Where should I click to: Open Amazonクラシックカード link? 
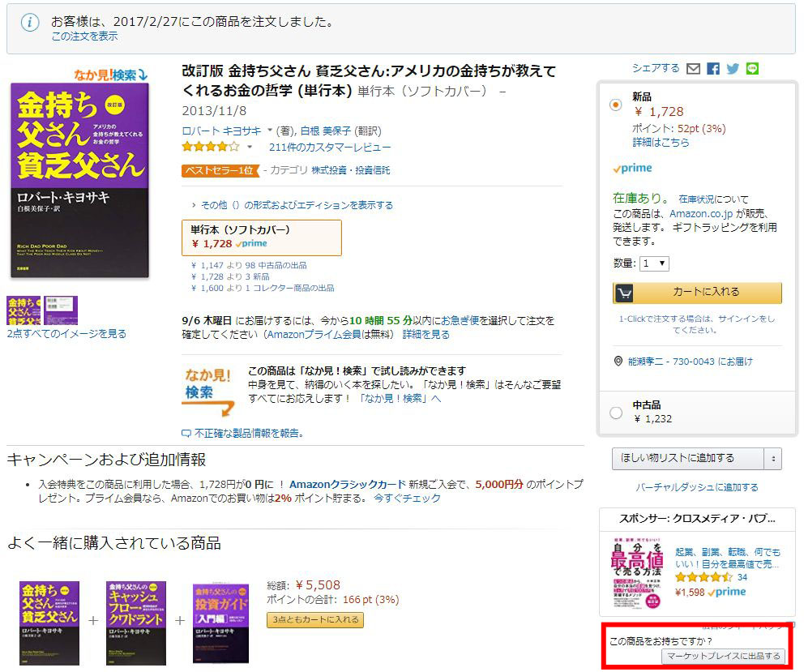(x=348, y=484)
